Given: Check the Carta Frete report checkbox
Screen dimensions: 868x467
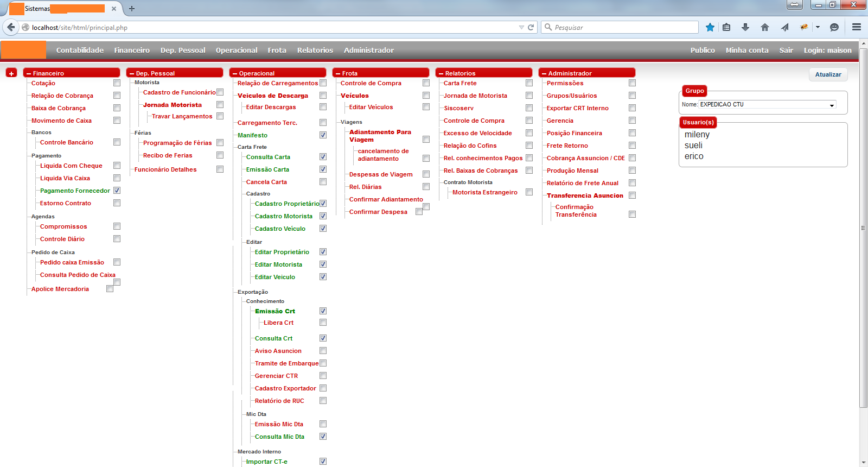Looking at the screenshot, I should (529, 83).
